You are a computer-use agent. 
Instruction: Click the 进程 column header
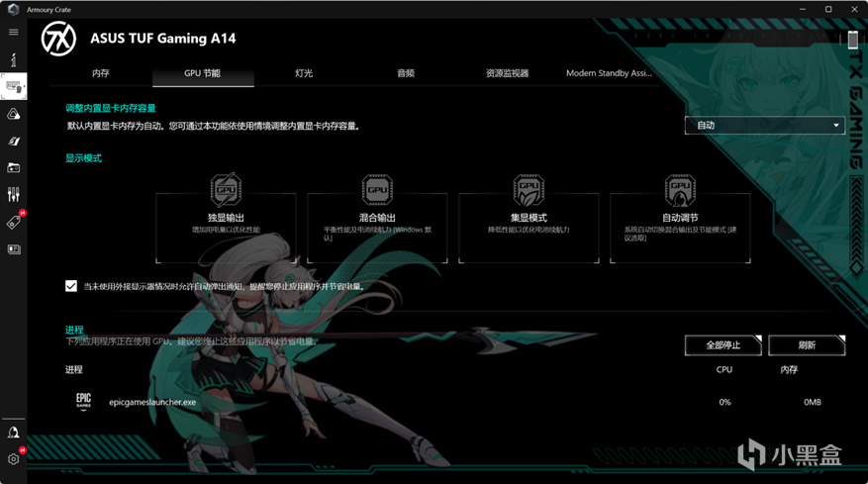tap(73, 369)
